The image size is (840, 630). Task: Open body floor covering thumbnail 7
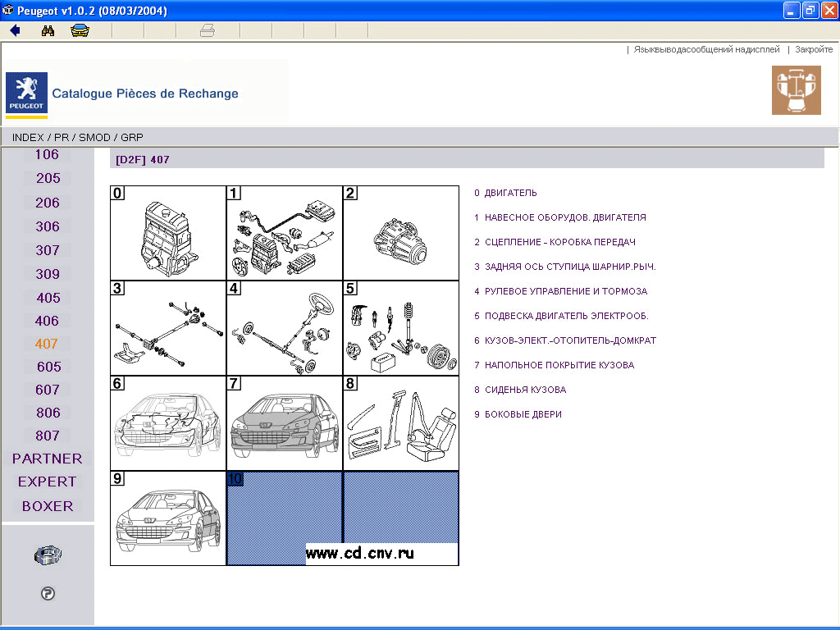285,423
